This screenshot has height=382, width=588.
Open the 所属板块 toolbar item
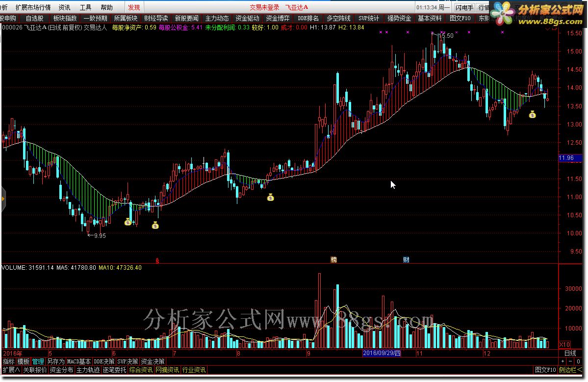126,18
